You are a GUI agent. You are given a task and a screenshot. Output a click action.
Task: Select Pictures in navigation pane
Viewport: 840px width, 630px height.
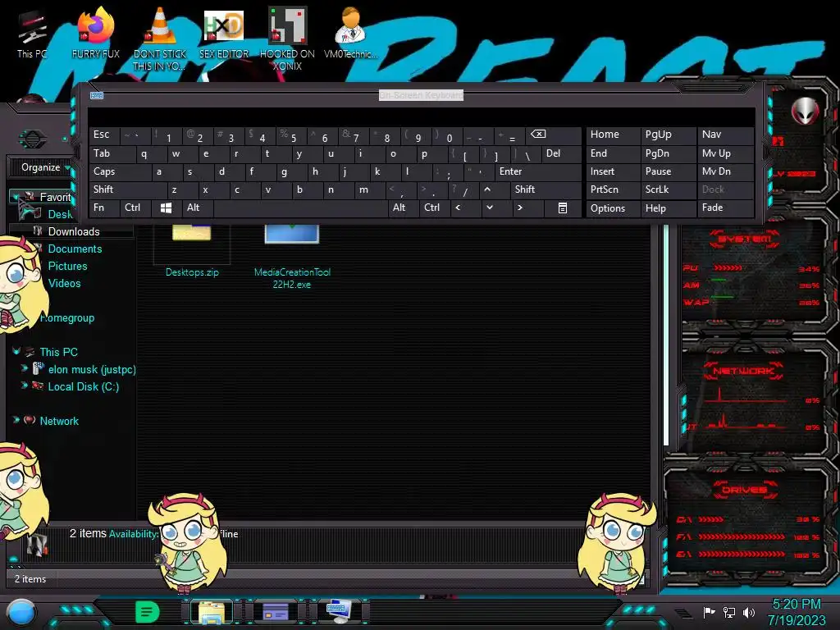67,266
